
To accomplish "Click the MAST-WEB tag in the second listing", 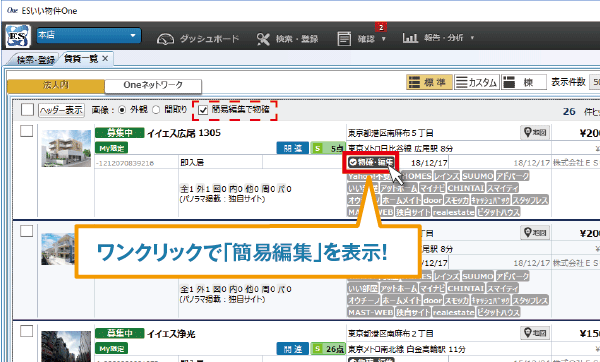I will coord(370,312).
